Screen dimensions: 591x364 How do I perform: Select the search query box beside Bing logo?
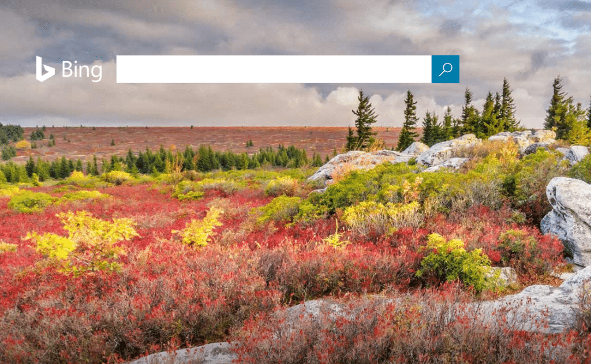[x=274, y=69]
